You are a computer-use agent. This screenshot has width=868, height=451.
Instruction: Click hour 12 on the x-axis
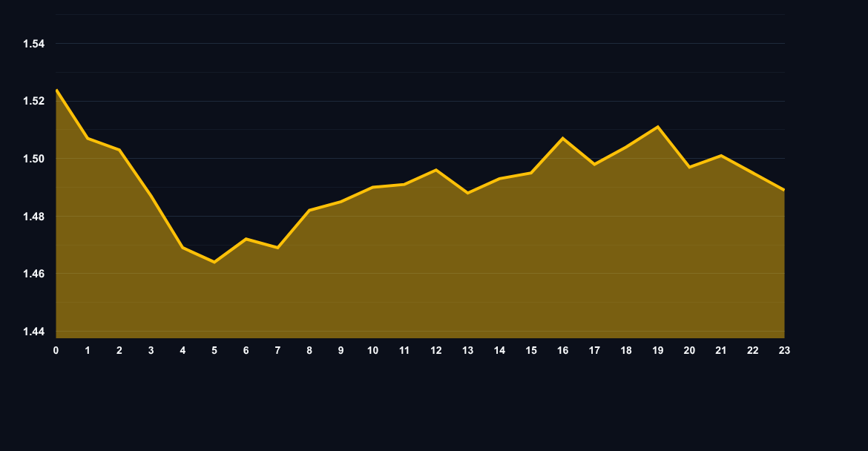click(435, 351)
